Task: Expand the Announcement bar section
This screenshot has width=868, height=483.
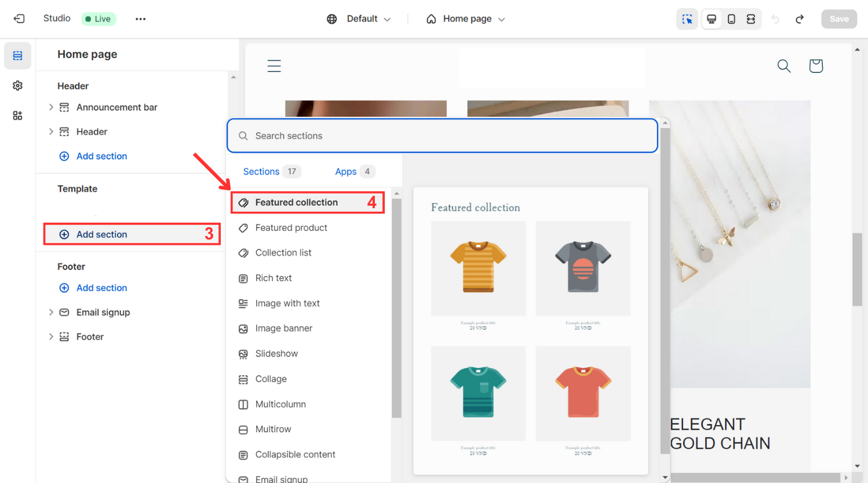Action: click(51, 107)
